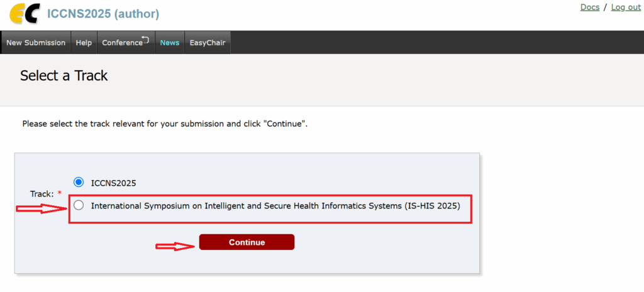Click the Track: field label
644x292 pixels.
click(x=42, y=193)
